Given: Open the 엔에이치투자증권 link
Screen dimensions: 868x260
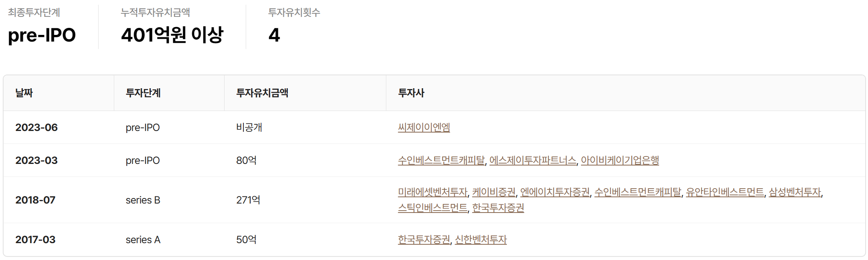Looking at the screenshot, I should tap(555, 192).
